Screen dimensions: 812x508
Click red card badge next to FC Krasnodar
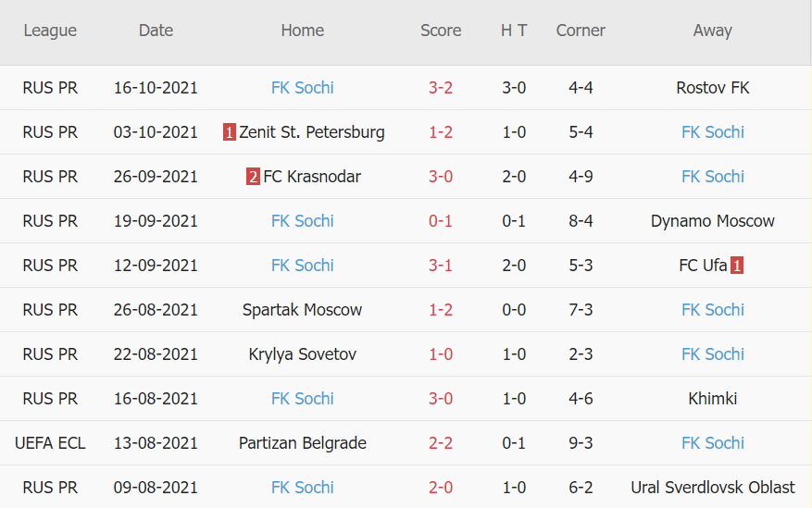pyautogui.click(x=253, y=177)
